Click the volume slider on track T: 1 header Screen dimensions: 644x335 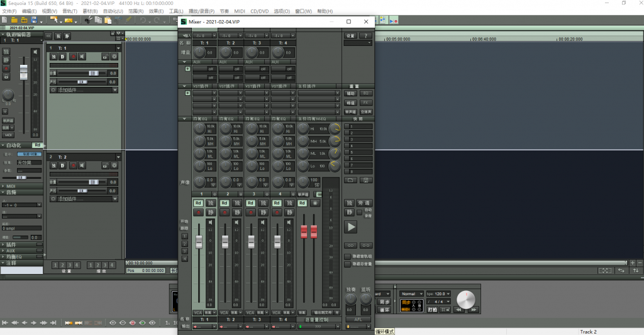[x=94, y=73]
